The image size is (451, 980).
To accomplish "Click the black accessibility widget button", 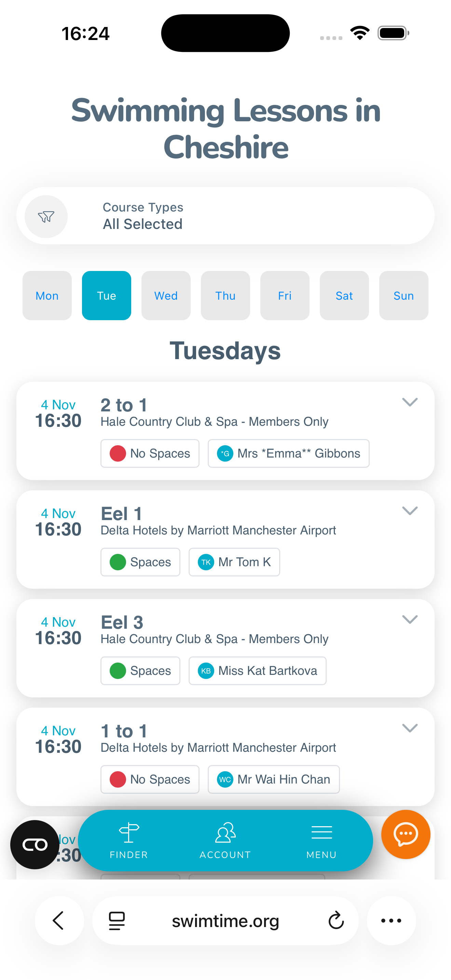I will [x=35, y=844].
